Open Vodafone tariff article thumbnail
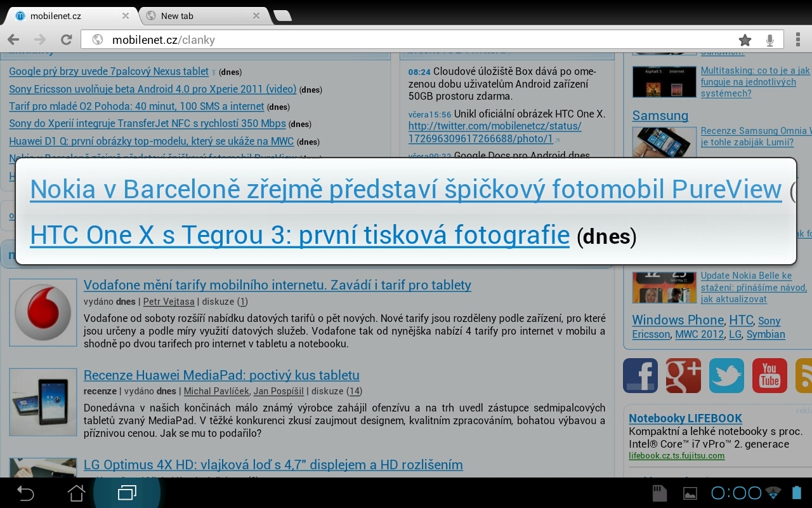This screenshot has width=812, height=508. [x=43, y=312]
